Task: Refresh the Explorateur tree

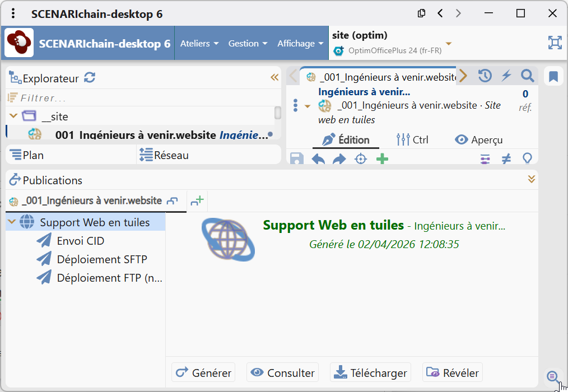Action: point(90,78)
